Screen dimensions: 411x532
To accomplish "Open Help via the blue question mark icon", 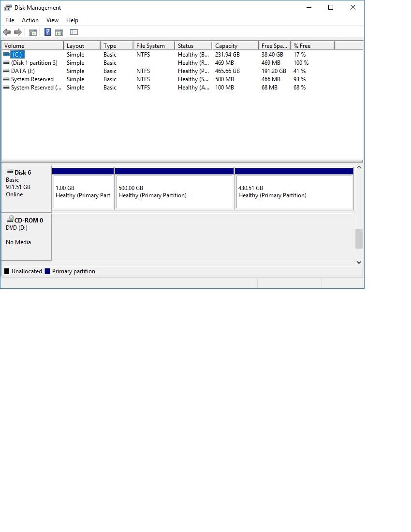I will 48,32.
